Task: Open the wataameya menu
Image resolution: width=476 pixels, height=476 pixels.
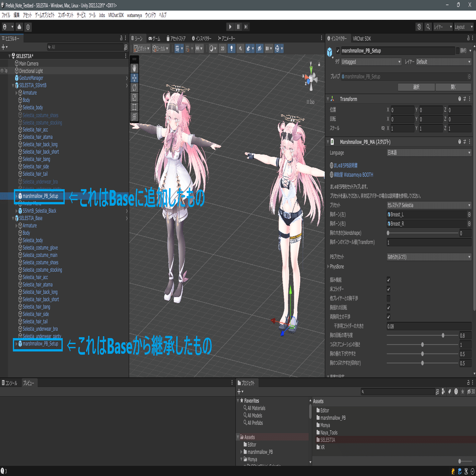Action: click(x=134, y=15)
